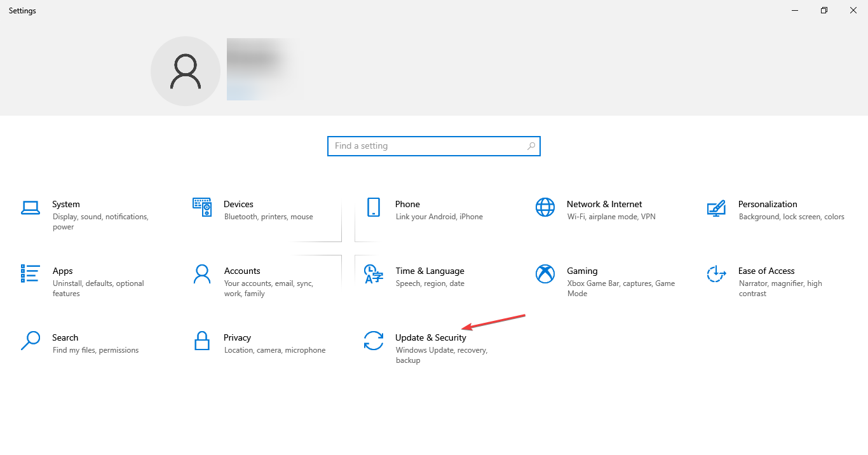Click the Ease of Access title text

766,271
